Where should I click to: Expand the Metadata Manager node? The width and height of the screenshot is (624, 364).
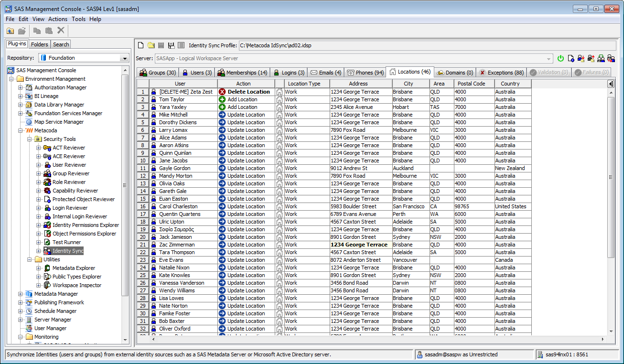click(21, 294)
